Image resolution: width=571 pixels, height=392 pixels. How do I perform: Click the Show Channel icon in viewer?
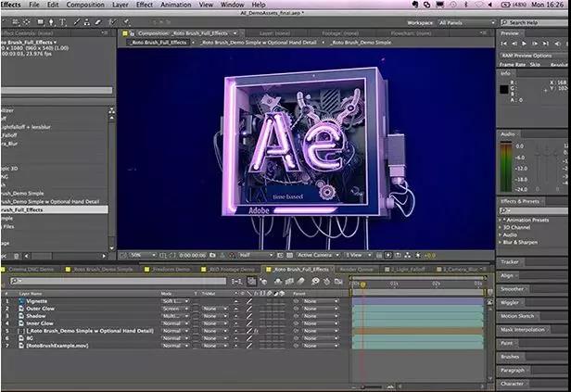(x=232, y=255)
